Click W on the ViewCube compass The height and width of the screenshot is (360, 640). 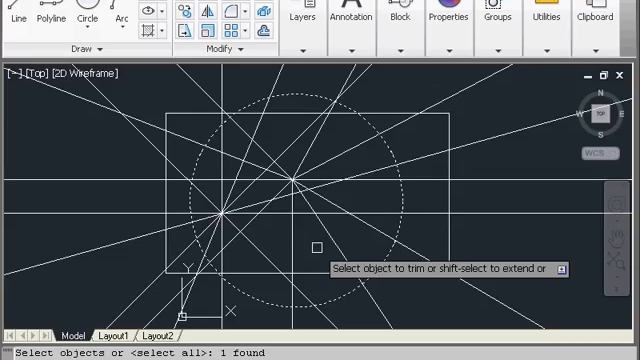tap(580, 114)
